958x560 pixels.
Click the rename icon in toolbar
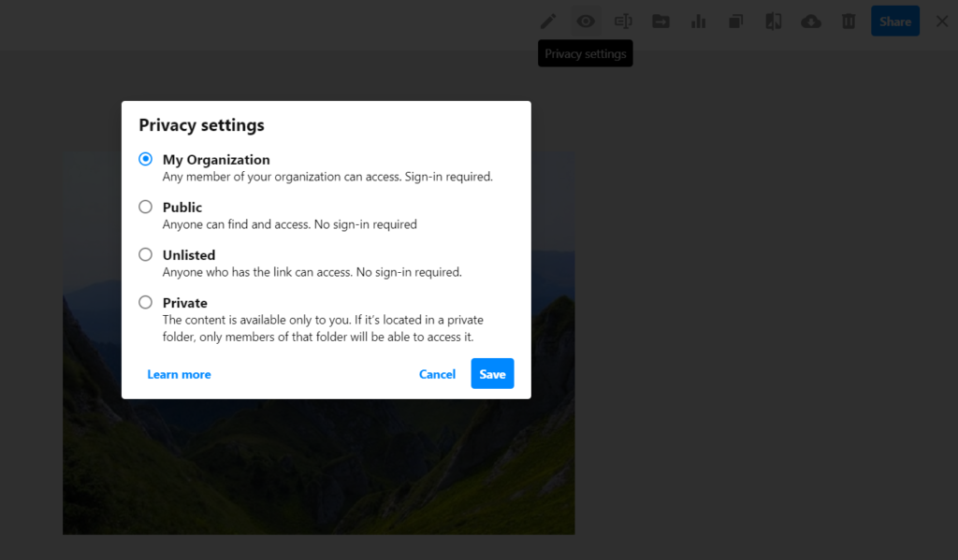pyautogui.click(x=623, y=22)
